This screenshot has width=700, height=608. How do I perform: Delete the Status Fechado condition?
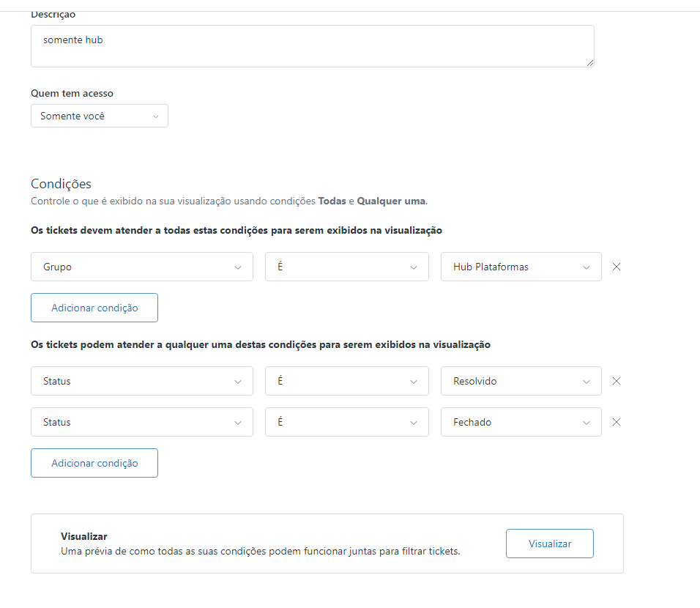(617, 422)
